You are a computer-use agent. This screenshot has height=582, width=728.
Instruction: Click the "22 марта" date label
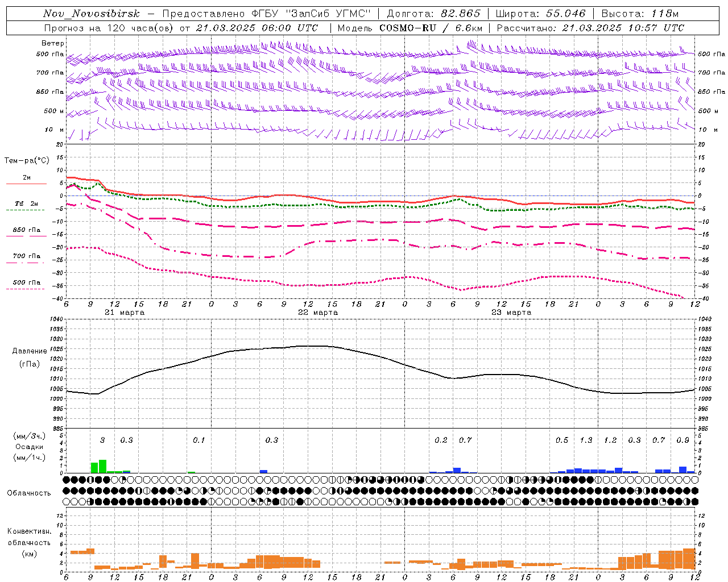point(318,313)
